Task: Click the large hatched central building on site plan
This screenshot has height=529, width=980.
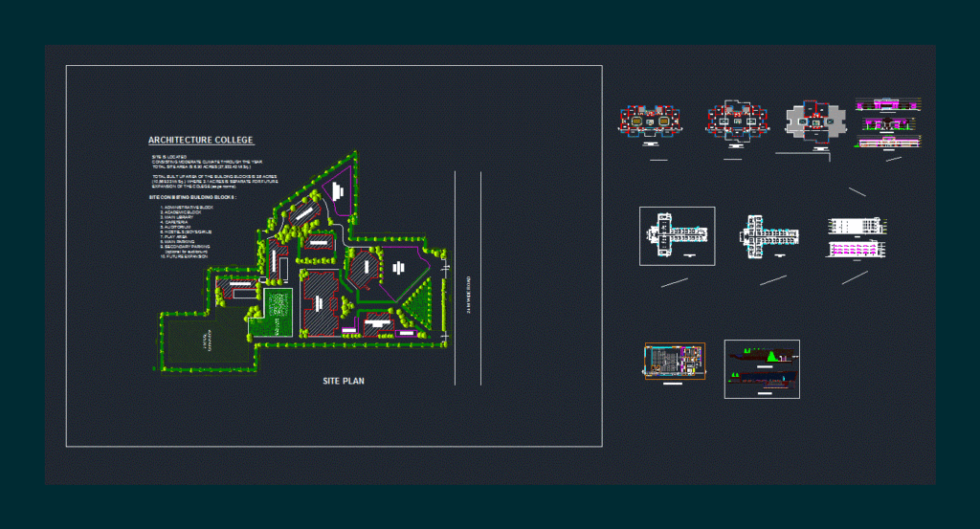Action: click(x=320, y=304)
